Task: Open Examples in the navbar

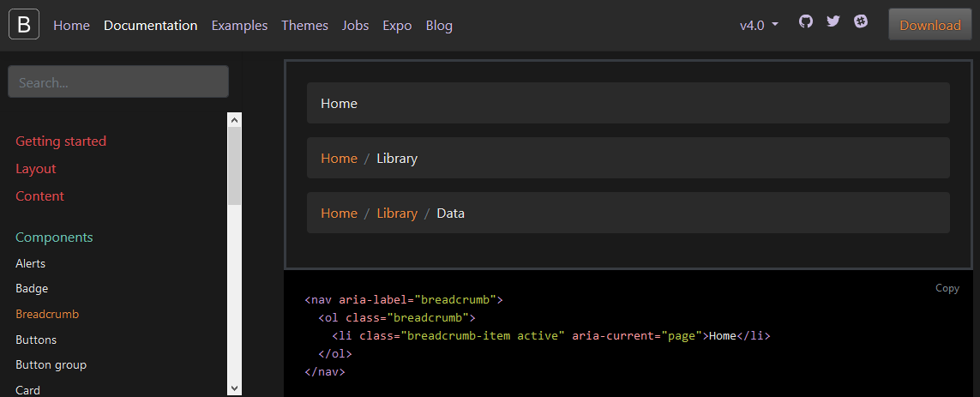Action: click(x=239, y=26)
